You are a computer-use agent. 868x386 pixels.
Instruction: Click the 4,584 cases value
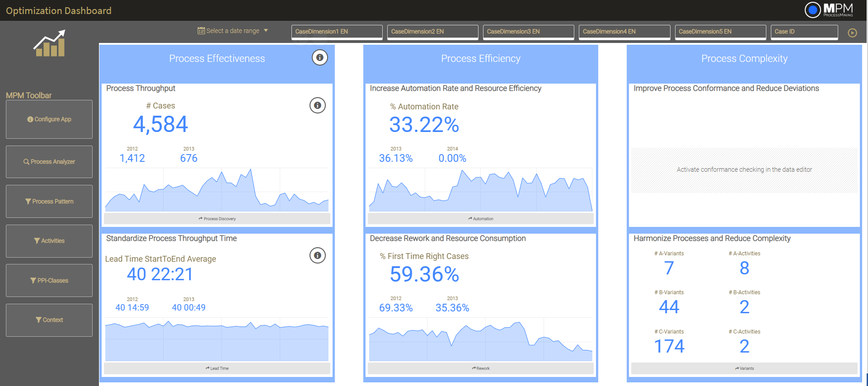(x=160, y=124)
